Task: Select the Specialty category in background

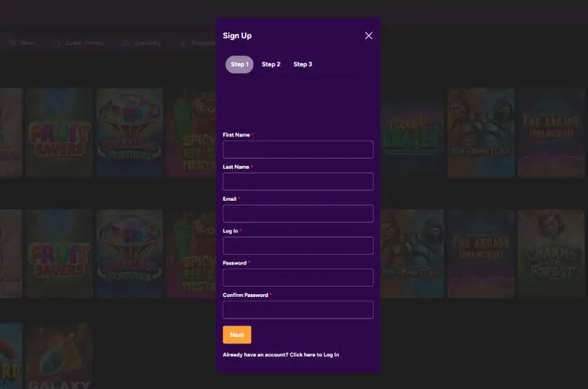Action: tap(142, 43)
